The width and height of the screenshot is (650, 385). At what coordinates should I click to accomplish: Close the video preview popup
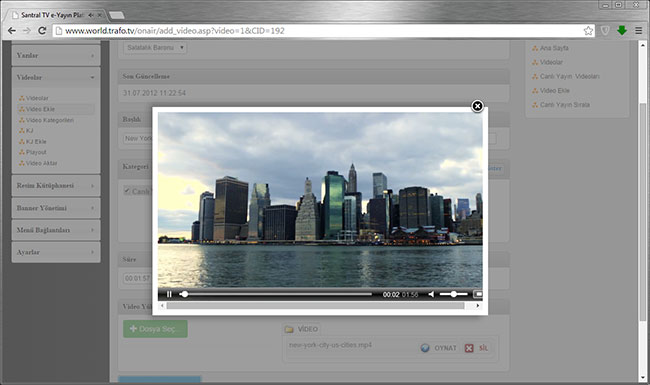click(477, 106)
